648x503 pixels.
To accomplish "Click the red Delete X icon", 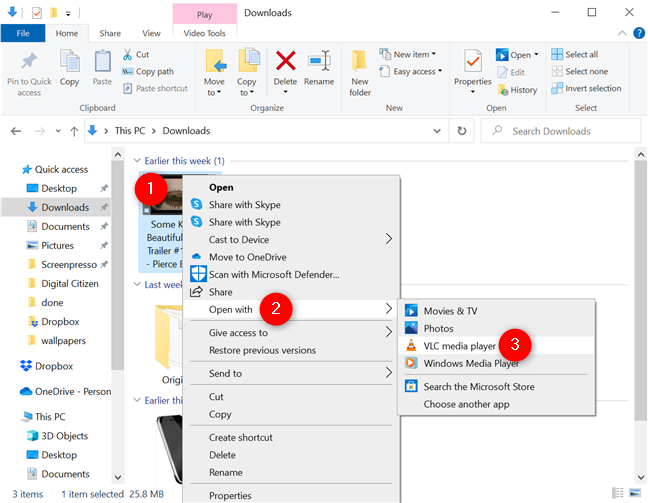I will tap(285, 61).
